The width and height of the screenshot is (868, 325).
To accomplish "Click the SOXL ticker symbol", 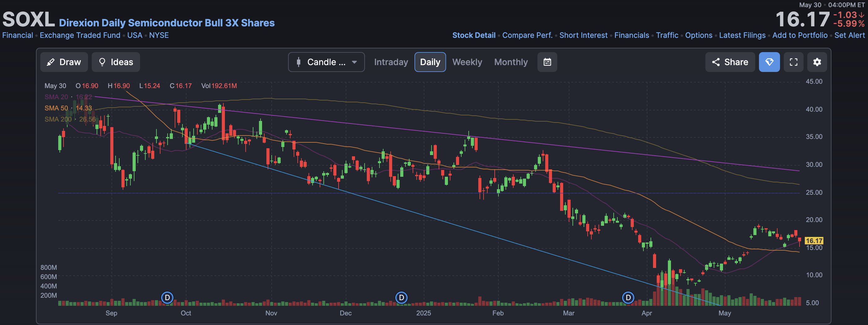I will (x=28, y=19).
